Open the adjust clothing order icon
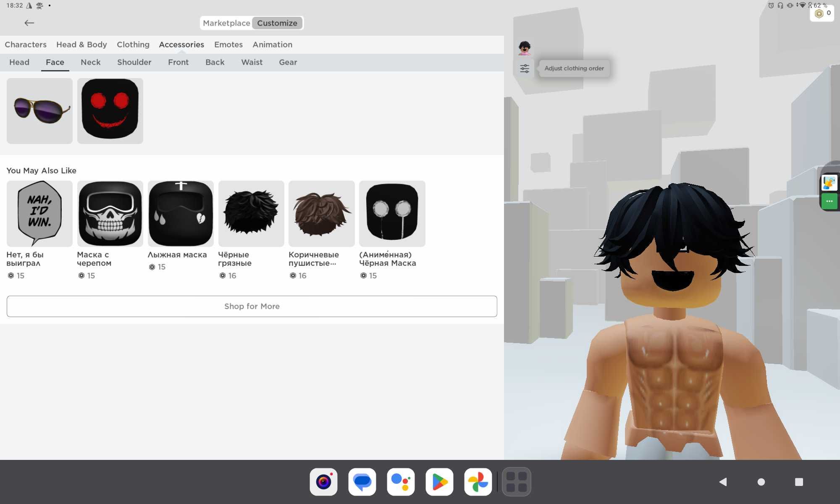This screenshot has width=840, height=504. pos(523,68)
